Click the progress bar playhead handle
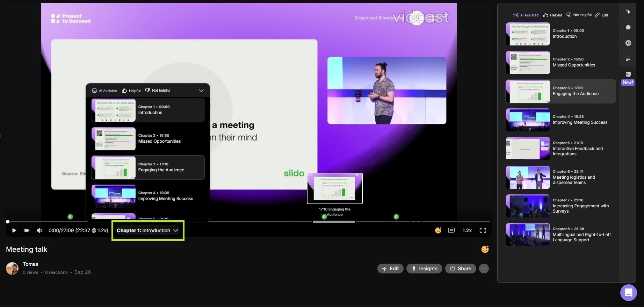644x307 pixels. coord(8,222)
